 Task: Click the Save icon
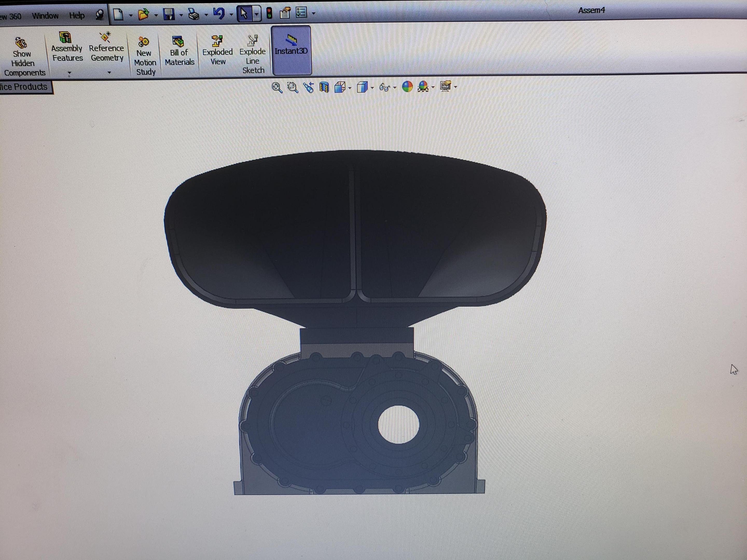pyautogui.click(x=169, y=14)
